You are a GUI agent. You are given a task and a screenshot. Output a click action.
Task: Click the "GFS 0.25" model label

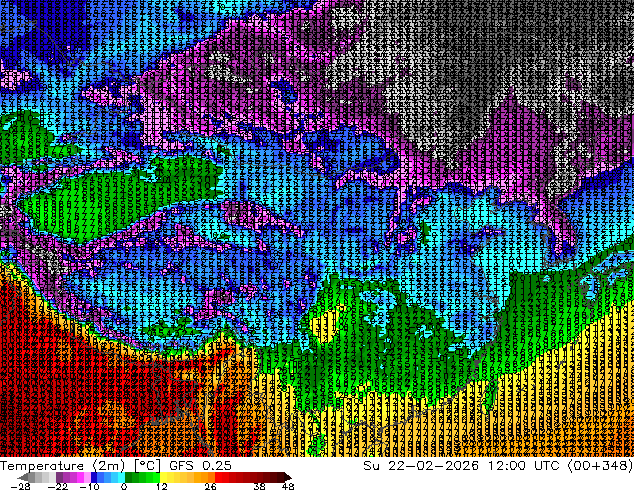[x=200, y=465]
